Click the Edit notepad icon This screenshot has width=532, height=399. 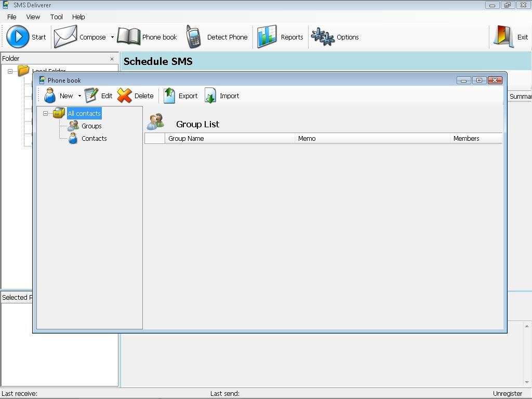point(91,96)
